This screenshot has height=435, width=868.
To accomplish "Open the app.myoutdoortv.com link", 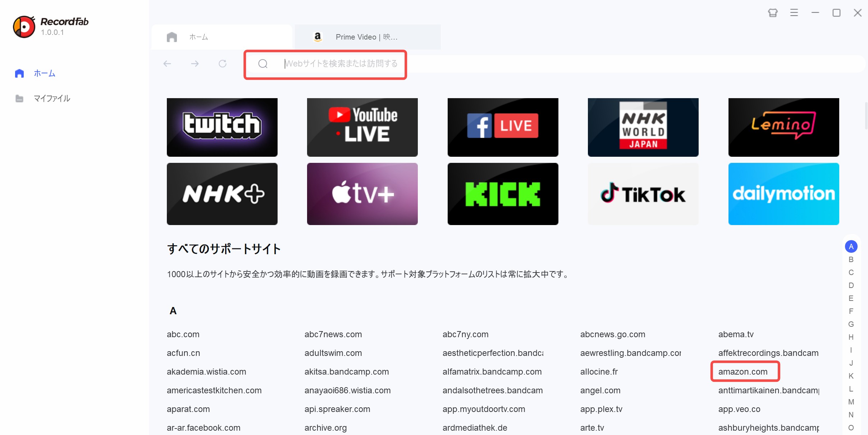I will pyautogui.click(x=484, y=409).
